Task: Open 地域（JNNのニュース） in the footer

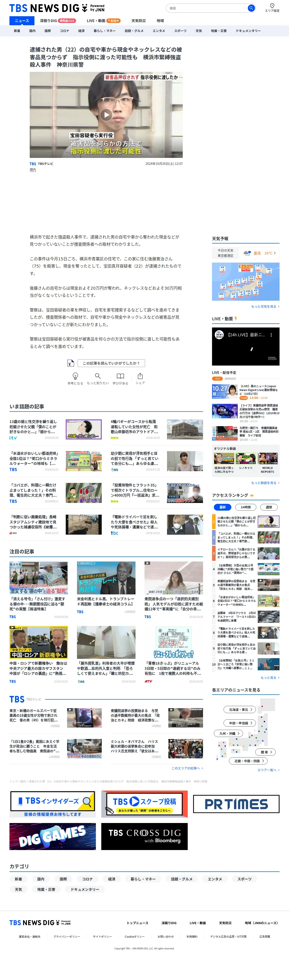Action: coord(261,923)
